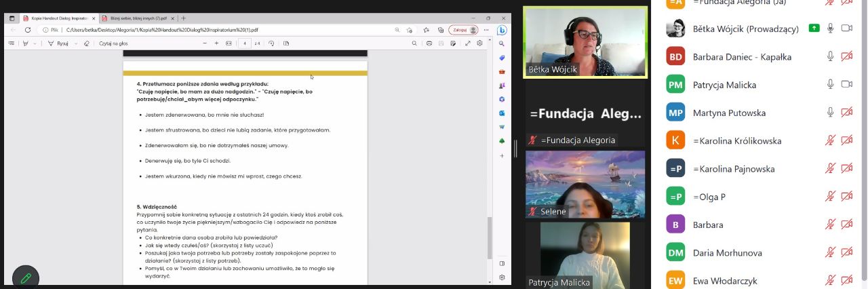Zoom in the PDF with plus button

216,43
